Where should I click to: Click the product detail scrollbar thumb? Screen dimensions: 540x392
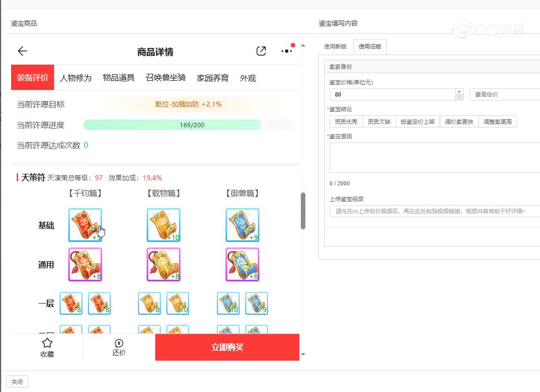tap(303, 211)
